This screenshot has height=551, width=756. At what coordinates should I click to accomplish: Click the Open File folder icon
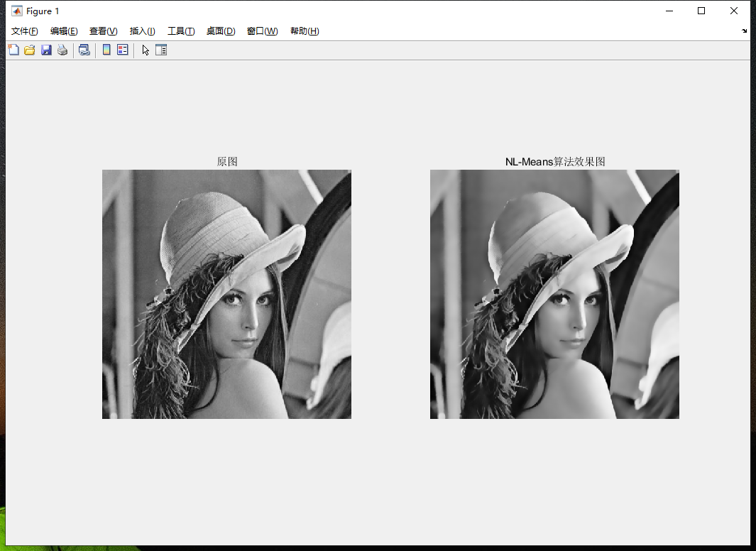29,50
